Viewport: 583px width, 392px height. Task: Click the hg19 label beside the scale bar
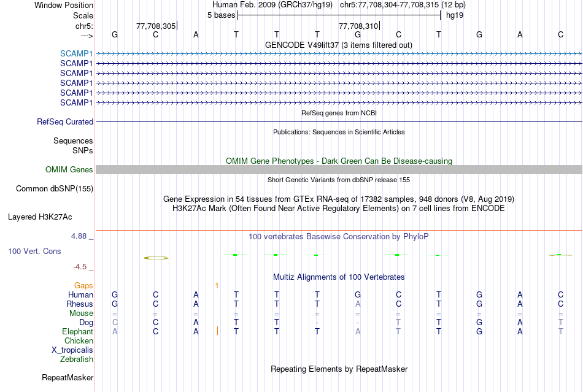pyautogui.click(x=455, y=15)
